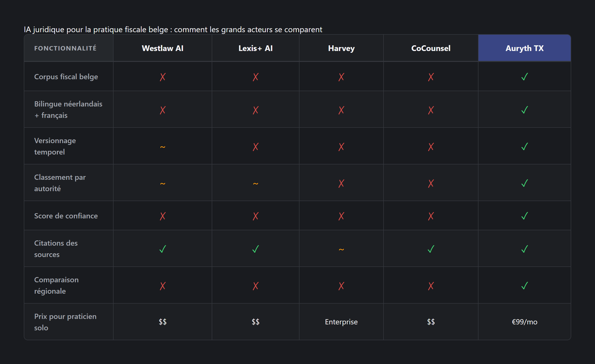595x364 pixels.
Task: Click the Harvey column header
Action: click(x=341, y=48)
